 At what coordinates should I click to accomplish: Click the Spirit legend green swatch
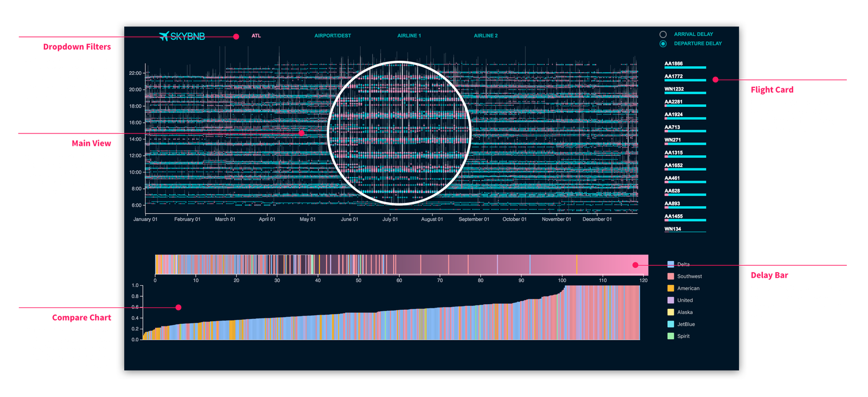point(671,336)
